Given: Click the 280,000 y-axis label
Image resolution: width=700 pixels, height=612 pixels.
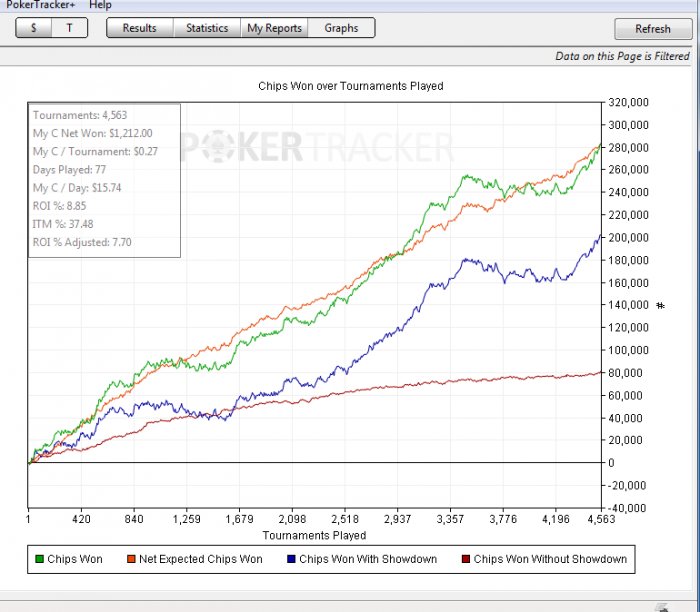Looking at the screenshot, I should point(628,148).
